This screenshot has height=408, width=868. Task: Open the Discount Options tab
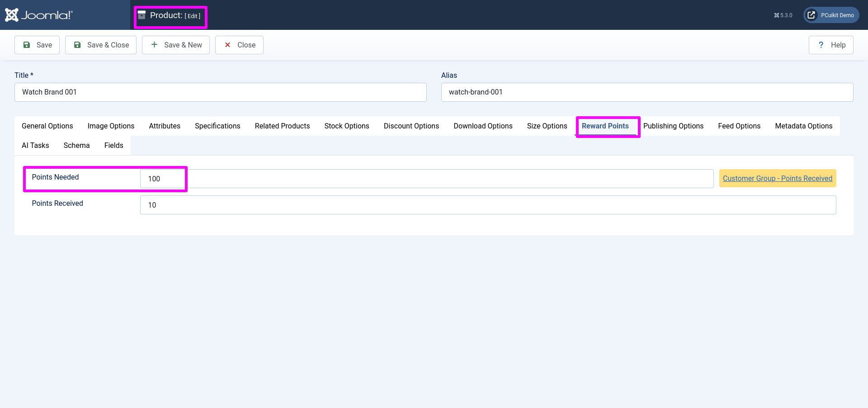(x=411, y=126)
